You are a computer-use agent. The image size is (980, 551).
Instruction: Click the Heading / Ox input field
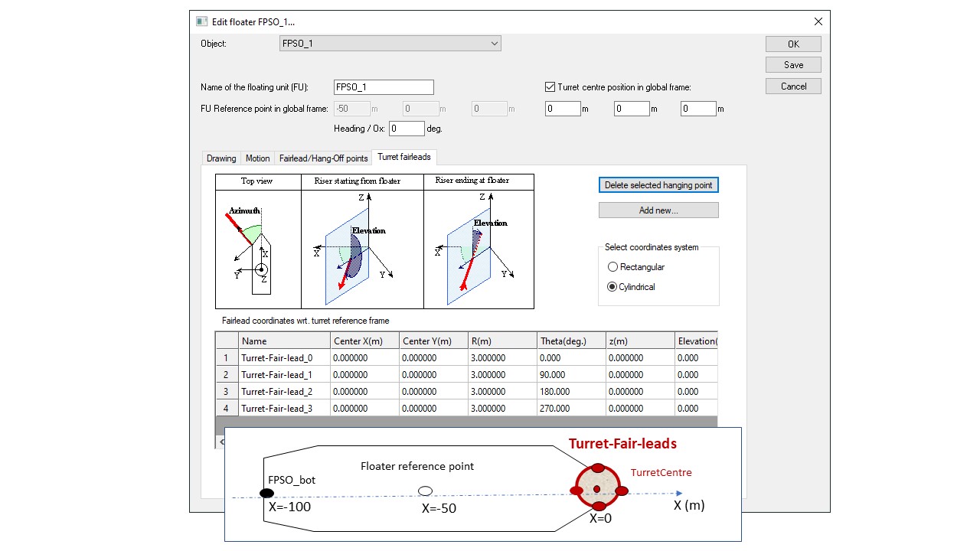point(407,129)
